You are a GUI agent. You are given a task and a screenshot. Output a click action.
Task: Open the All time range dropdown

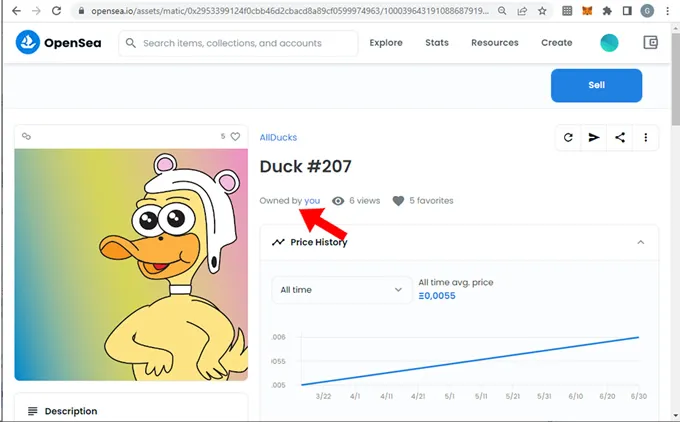341,290
